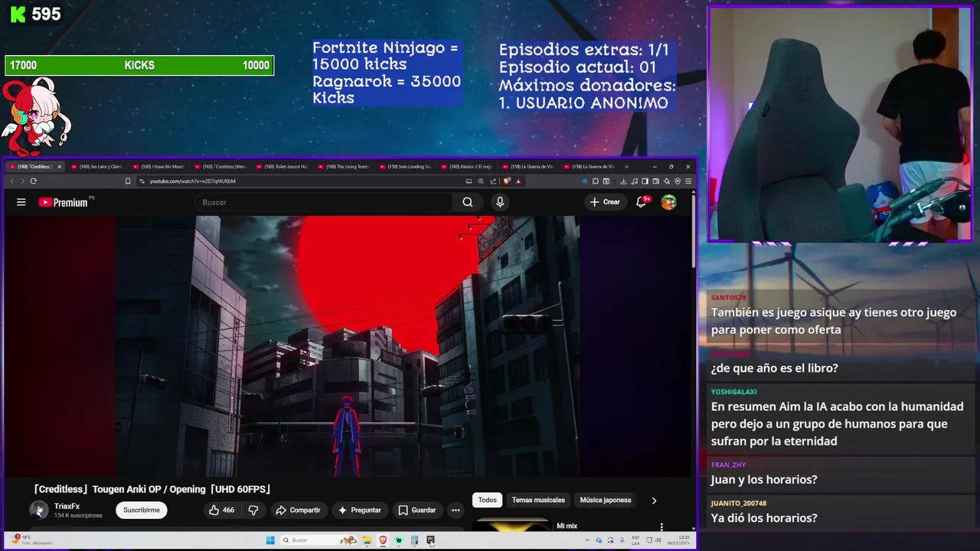Click the YouTube page vertical scrollbar
Viewport: 980px width, 551px height.
click(x=694, y=230)
